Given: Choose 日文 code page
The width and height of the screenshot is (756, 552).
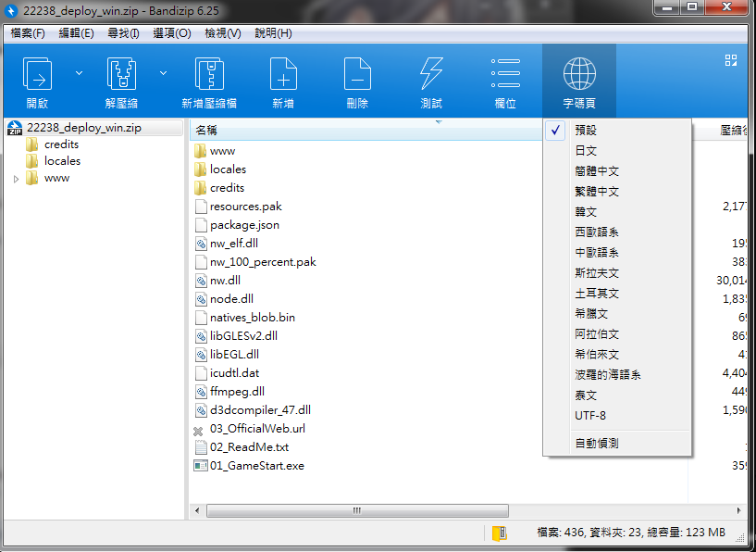Looking at the screenshot, I should [617, 151].
